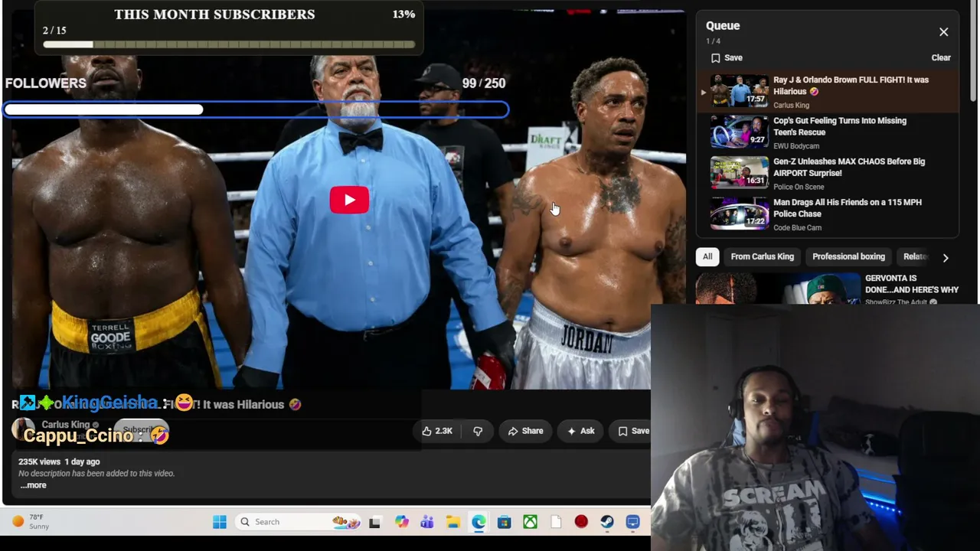Open the Windows Start menu
This screenshot has height=551, width=980.
(x=220, y=522)
